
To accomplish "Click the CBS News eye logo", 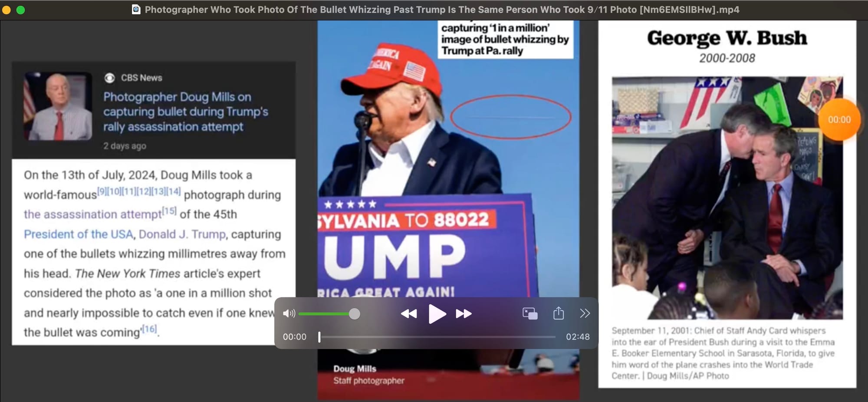I will (109, 78).
